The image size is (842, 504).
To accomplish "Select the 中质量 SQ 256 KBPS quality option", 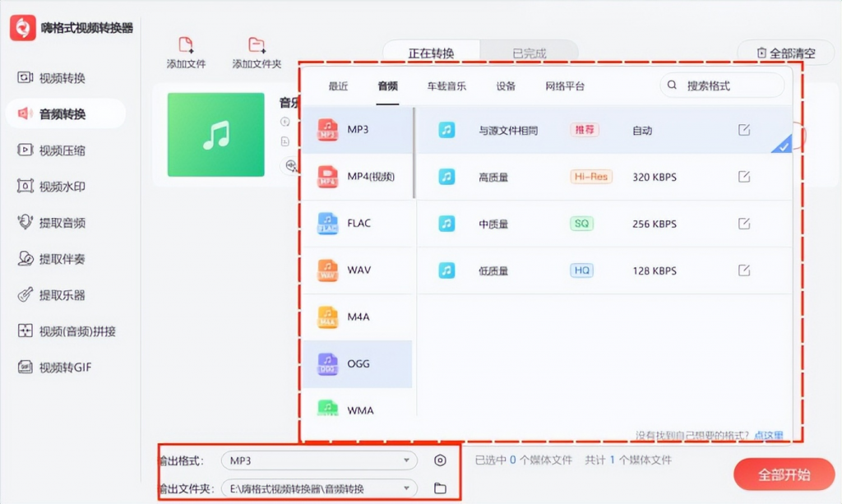I will pyautogui.click(x=576, y=223).
